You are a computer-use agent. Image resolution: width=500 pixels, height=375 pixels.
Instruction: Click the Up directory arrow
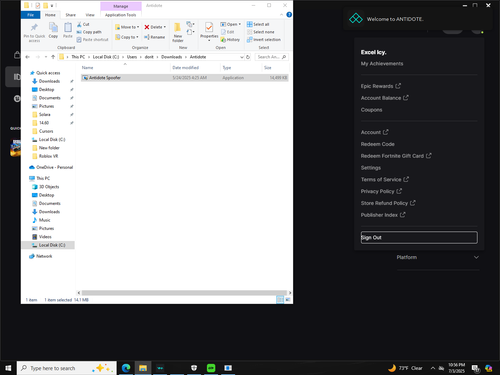coord(53,57)
